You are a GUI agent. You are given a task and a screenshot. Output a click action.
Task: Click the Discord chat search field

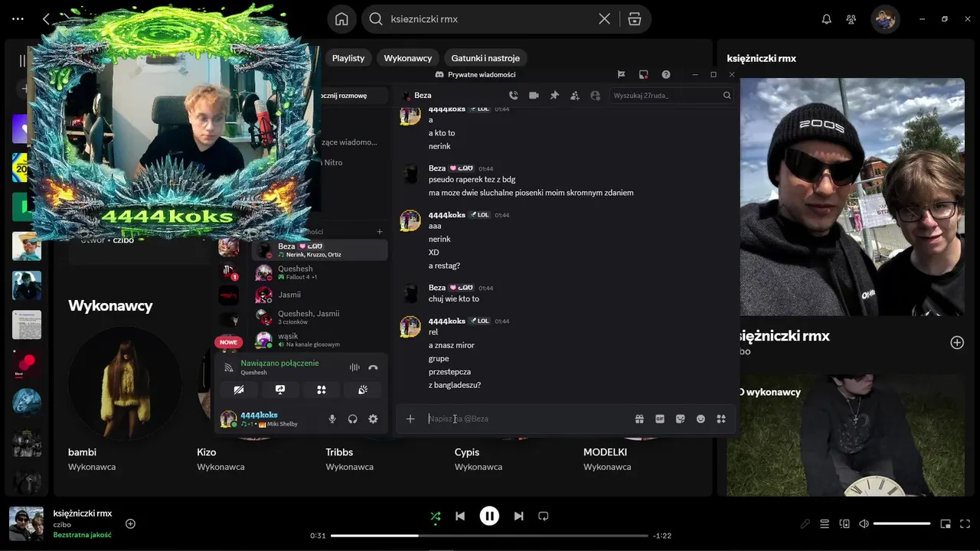coord(672,96)
